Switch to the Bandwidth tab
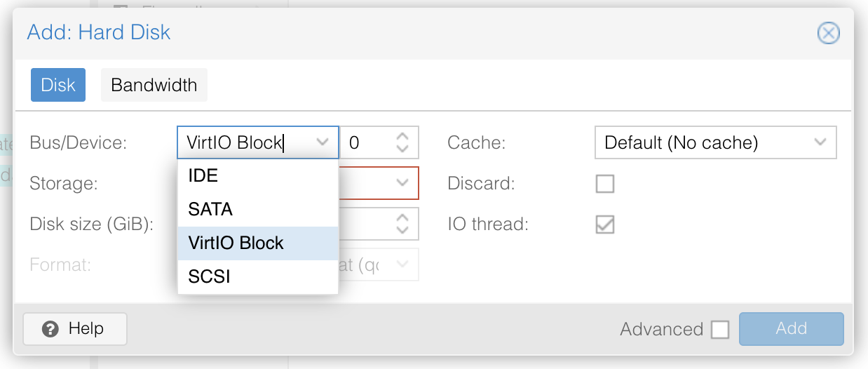The height and width of the screenshot is (369, 868). click(154, 85)
